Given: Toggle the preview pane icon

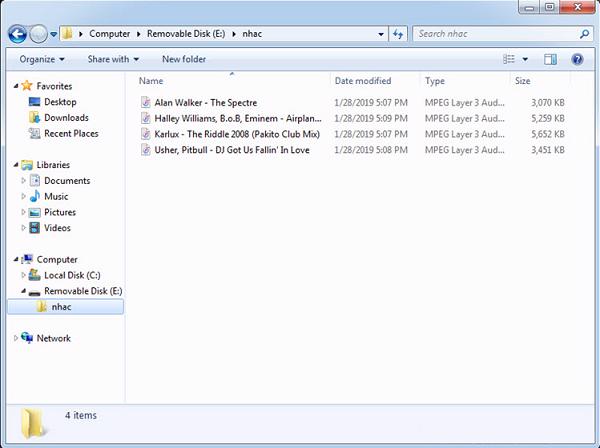Looking at the screenshot, I should coord(551,59).
